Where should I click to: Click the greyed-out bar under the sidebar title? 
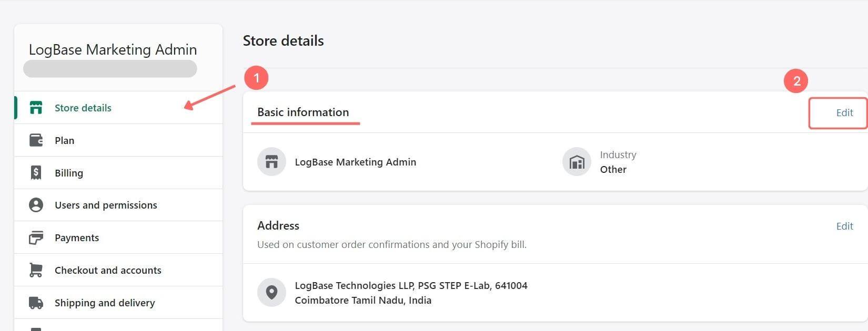pos(110,69)
